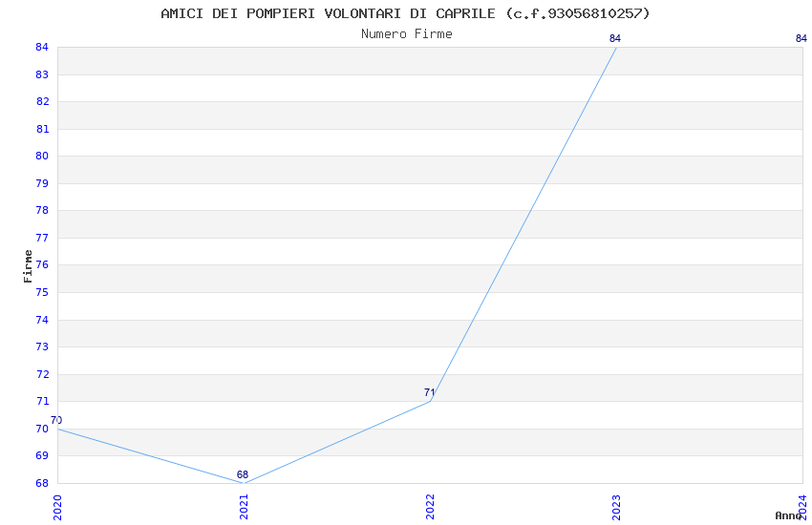Click the x-axis year 2020

[x=57, y=508]
